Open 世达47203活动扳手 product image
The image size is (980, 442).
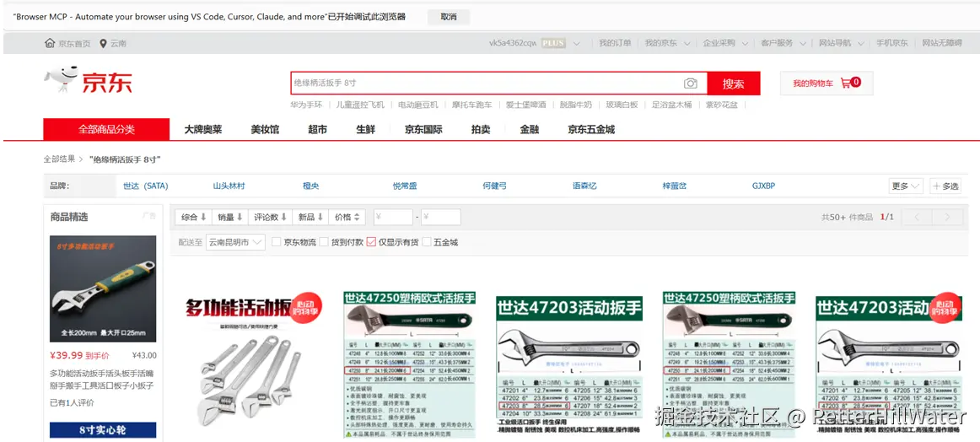click(569, 366)
